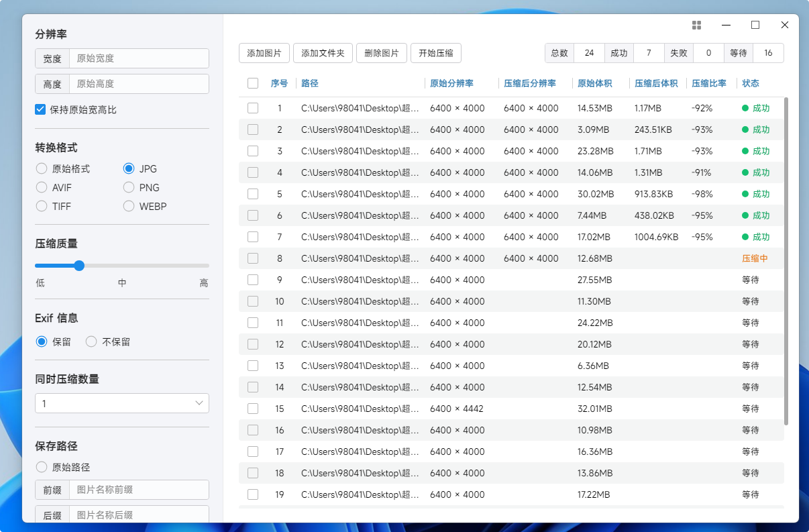This screenshot has width=809, height=532.
Task: Click the 等待 count value 16
Action: [768, 53]
